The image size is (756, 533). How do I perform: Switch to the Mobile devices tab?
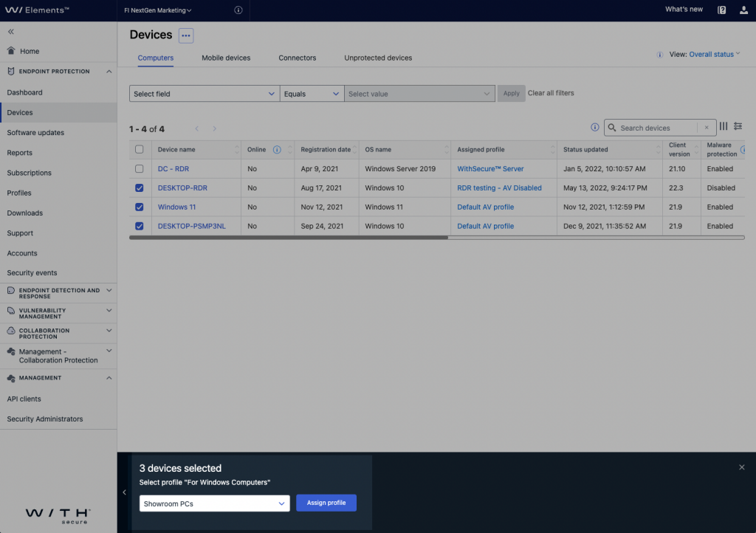[226, 58]
